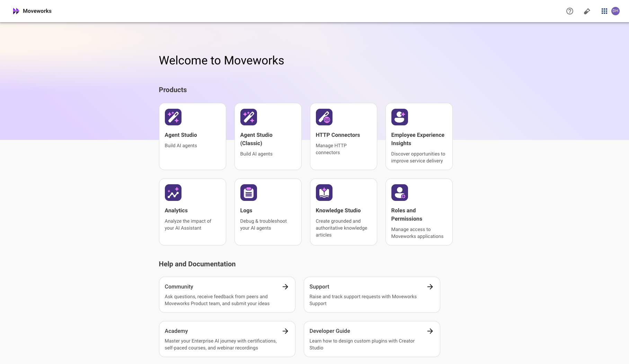Image resolution: width=629 pixels, height=364 pixels.
Task: Open Employee Experience Insights title
Action: tap(418, 139)
